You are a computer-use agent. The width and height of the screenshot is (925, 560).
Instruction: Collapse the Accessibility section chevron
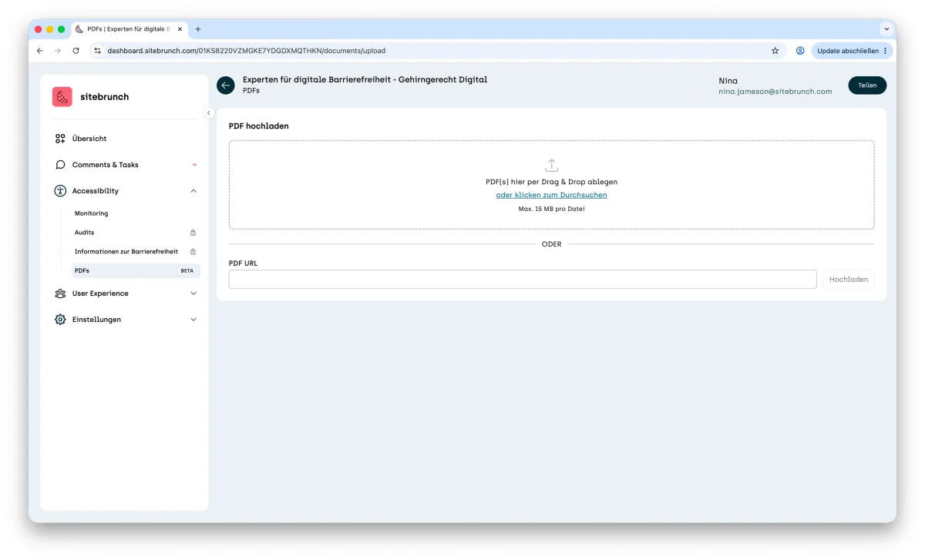(193, 191)
